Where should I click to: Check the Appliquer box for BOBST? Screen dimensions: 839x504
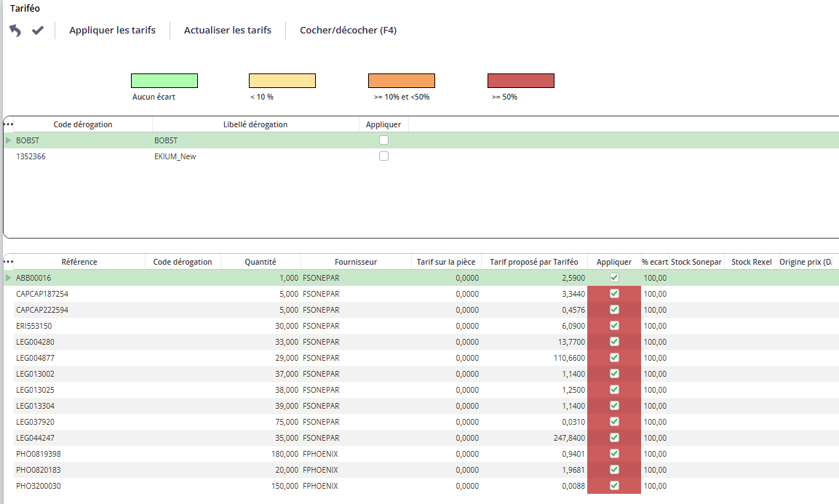[383, 140]
